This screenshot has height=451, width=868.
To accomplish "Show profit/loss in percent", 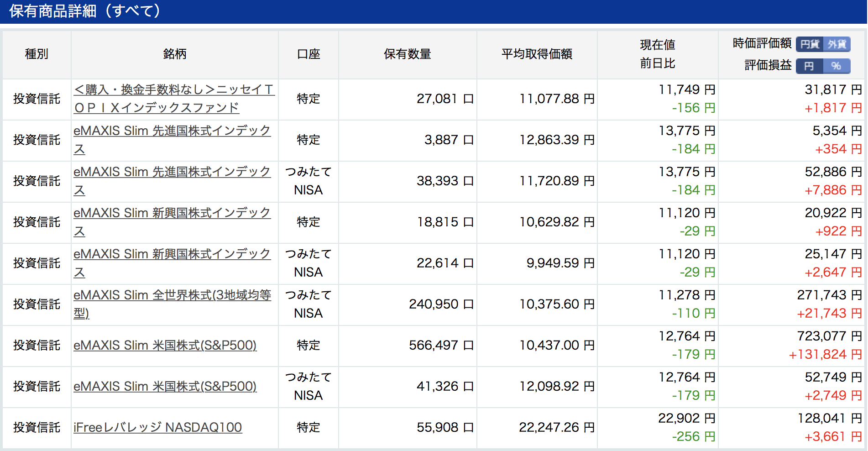I will click(x=837, y=66).
